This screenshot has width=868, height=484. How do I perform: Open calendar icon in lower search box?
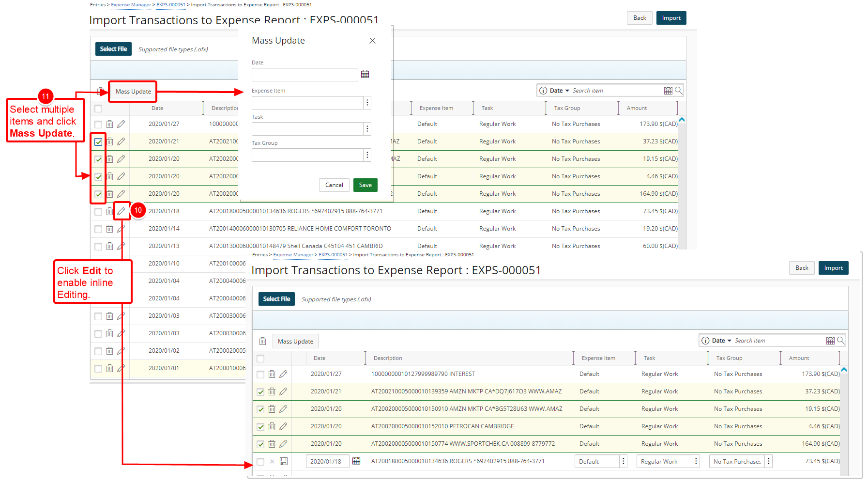(830, 341)
